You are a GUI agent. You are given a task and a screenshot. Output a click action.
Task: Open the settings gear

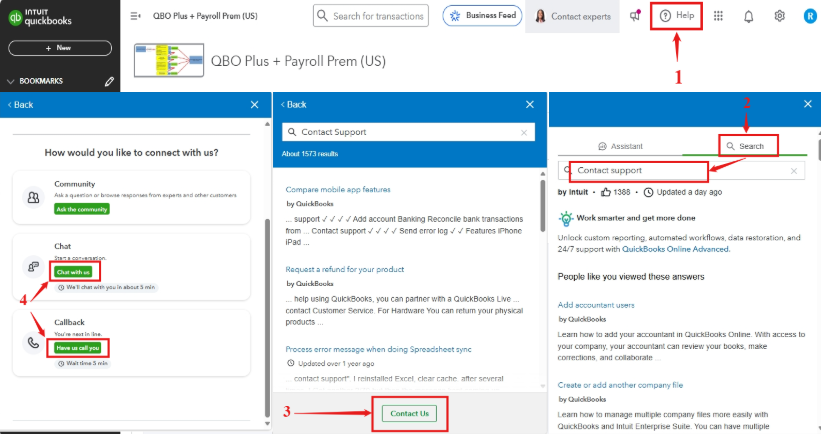780,16
